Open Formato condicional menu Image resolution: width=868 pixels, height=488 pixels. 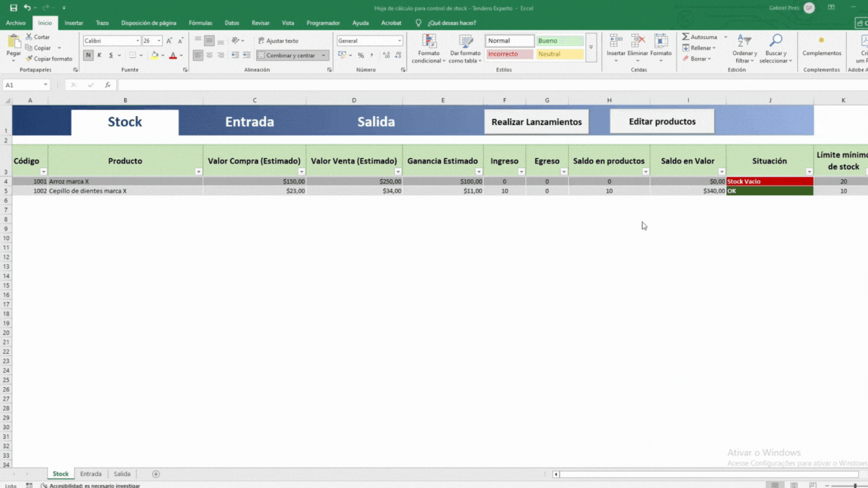(429, 49)
